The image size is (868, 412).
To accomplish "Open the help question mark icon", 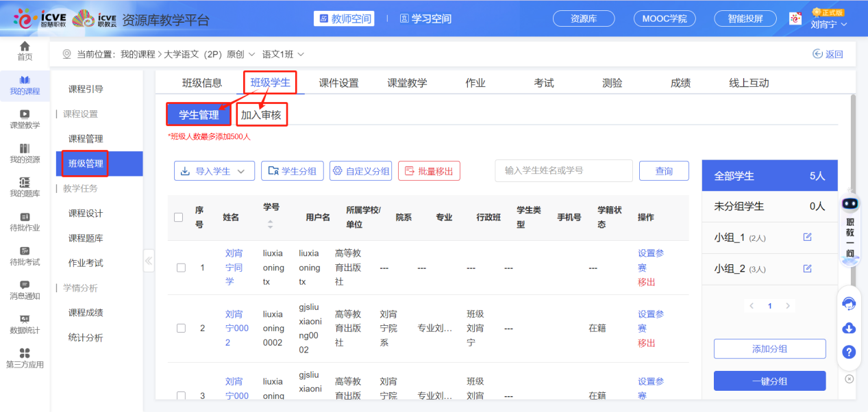I will [849, 352].
